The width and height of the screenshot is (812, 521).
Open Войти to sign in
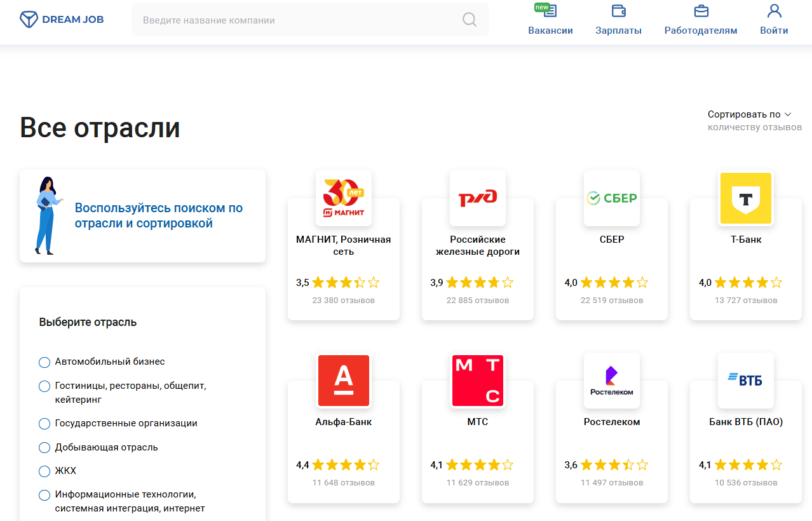point(774,20)
